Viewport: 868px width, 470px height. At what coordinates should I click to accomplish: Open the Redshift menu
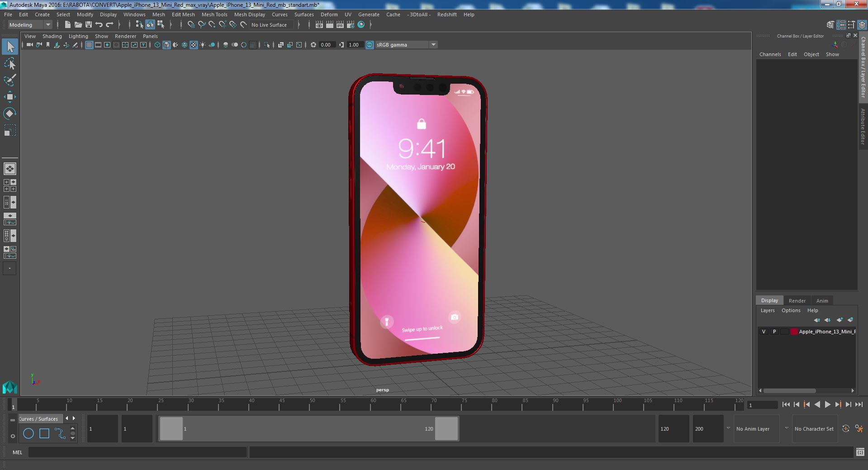click(447, 14)
